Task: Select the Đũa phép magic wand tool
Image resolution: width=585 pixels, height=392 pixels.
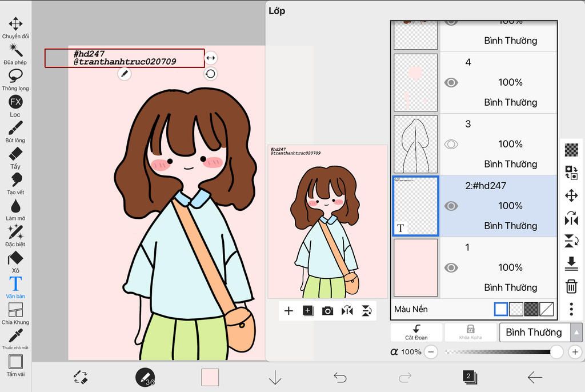Action: click(x=15, y=54)
